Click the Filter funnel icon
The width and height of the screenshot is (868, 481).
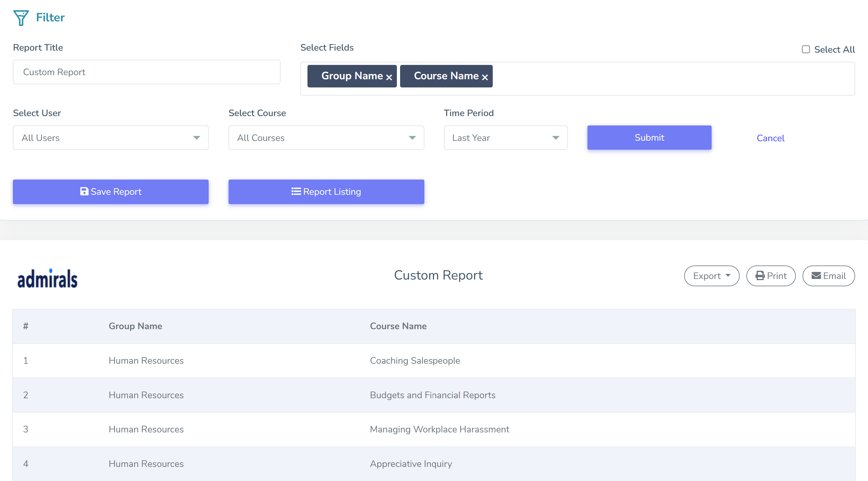tap(20, 17)
